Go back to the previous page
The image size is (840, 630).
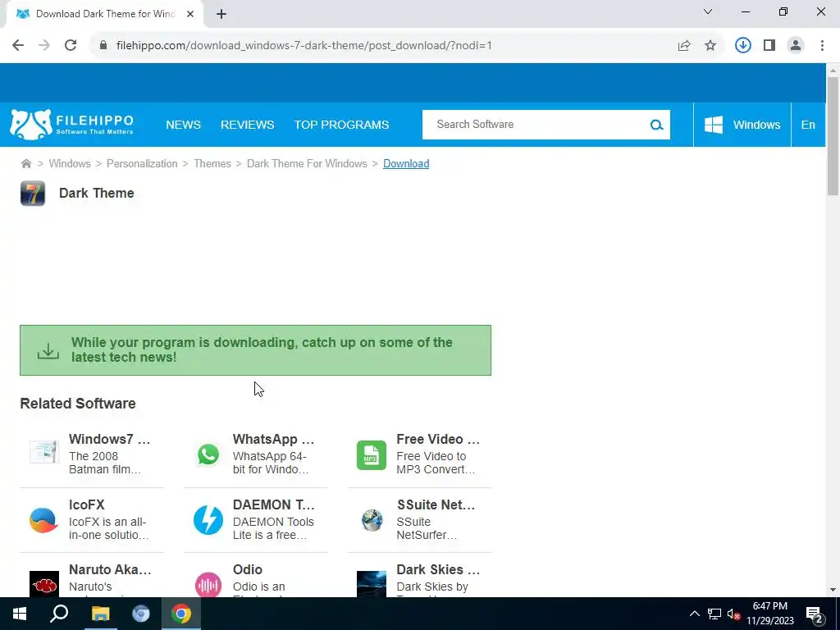pyautogui.click(x=18, y=46)
